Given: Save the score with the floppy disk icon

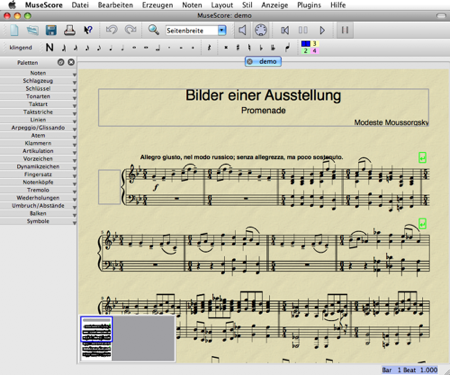Looking at the screenshot, I should 51,30.
